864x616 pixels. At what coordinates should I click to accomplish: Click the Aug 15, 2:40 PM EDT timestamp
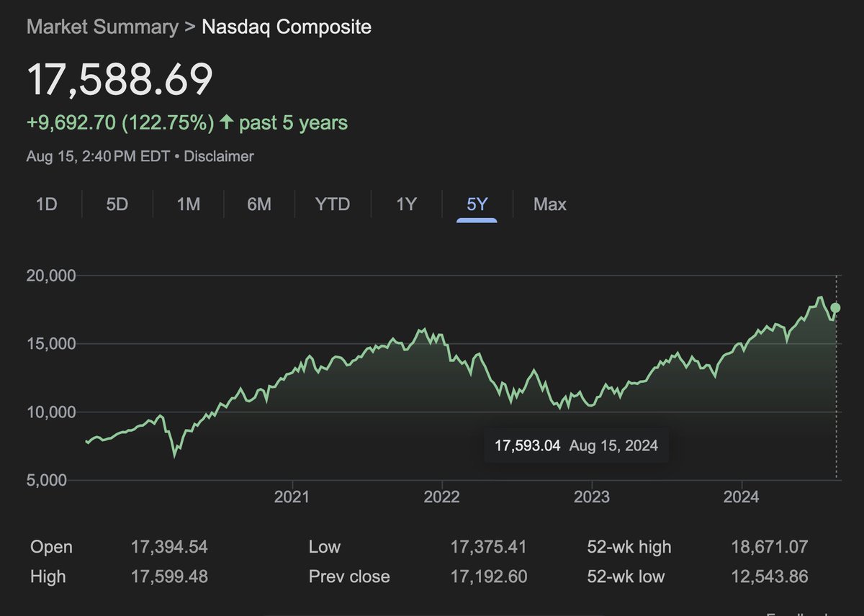[x=96, y=156]
